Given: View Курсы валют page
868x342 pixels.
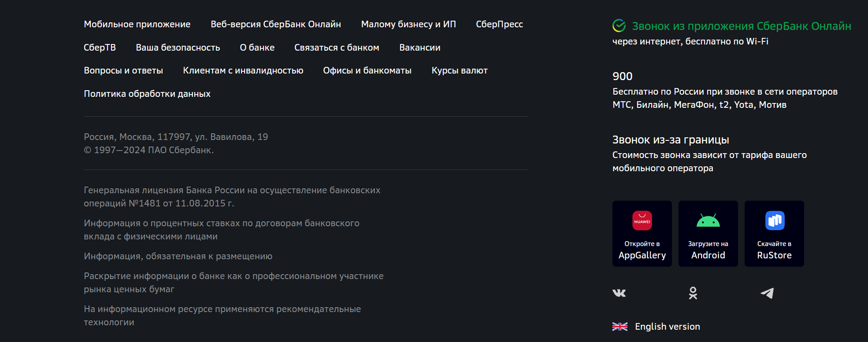Looking at the screenshot, I should point(460,70).
